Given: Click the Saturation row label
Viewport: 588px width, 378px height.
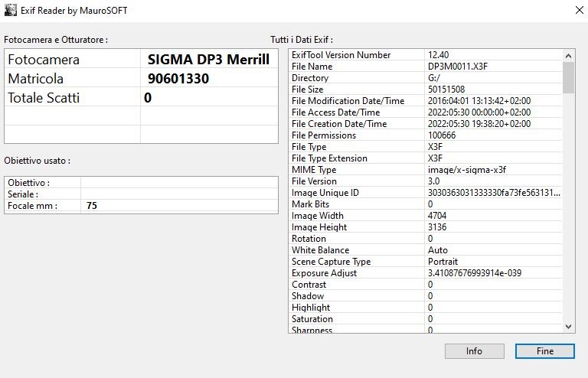Looking at the screenshot, I should click(x=312, y=319).
